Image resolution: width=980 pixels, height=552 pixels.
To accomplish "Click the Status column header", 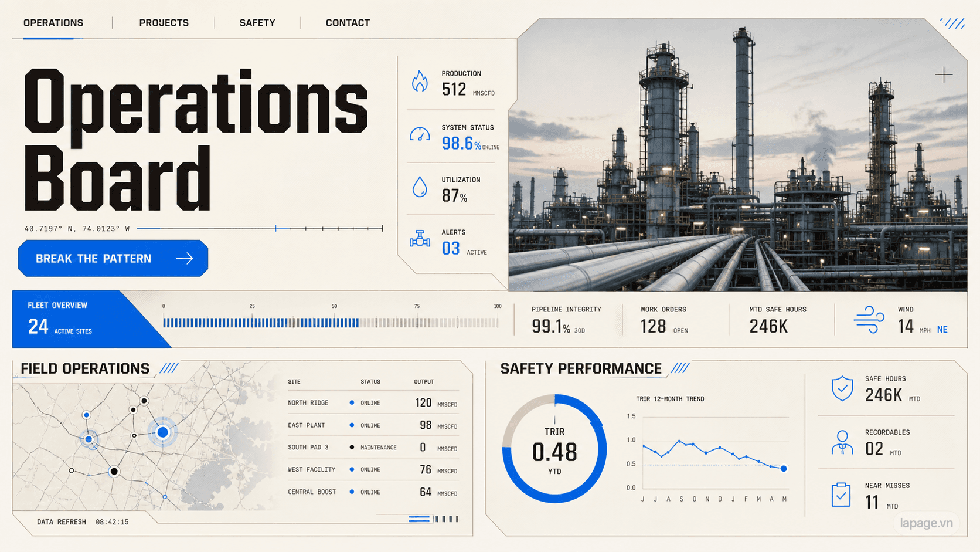I will 370,382.
